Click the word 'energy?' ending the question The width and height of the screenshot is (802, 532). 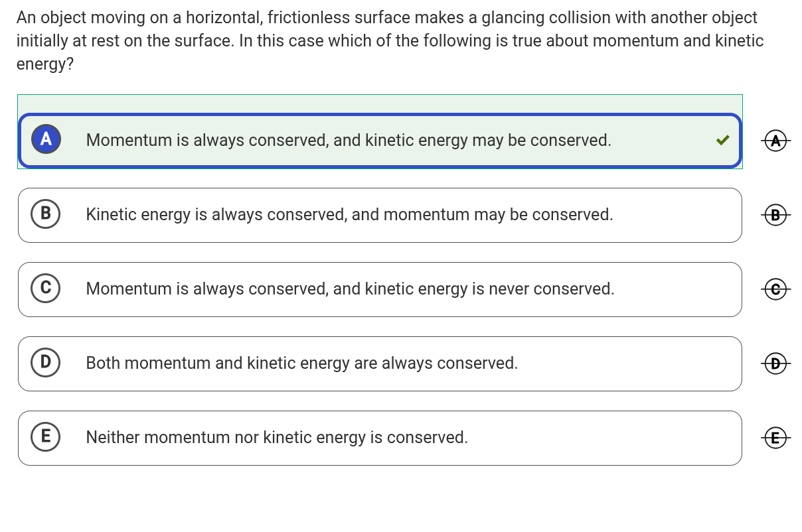click(x=44, y=65)
